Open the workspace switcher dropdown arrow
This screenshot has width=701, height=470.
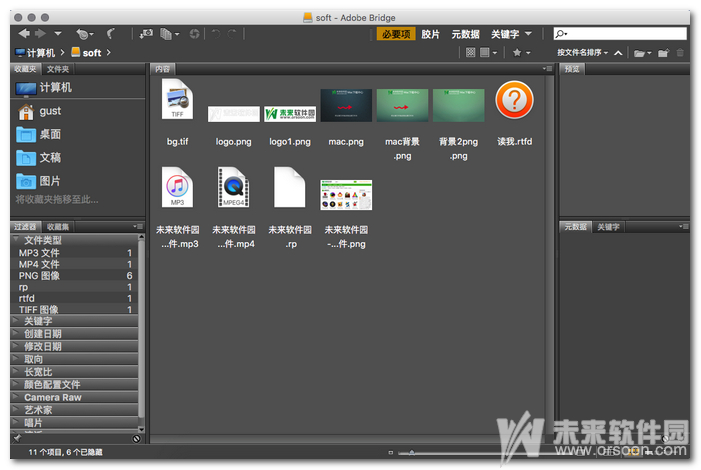click(528, 34)
